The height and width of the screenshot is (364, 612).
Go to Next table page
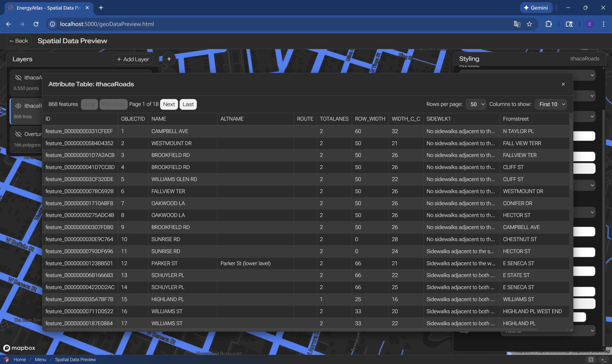pyautogui.click(x=169, y=104)
